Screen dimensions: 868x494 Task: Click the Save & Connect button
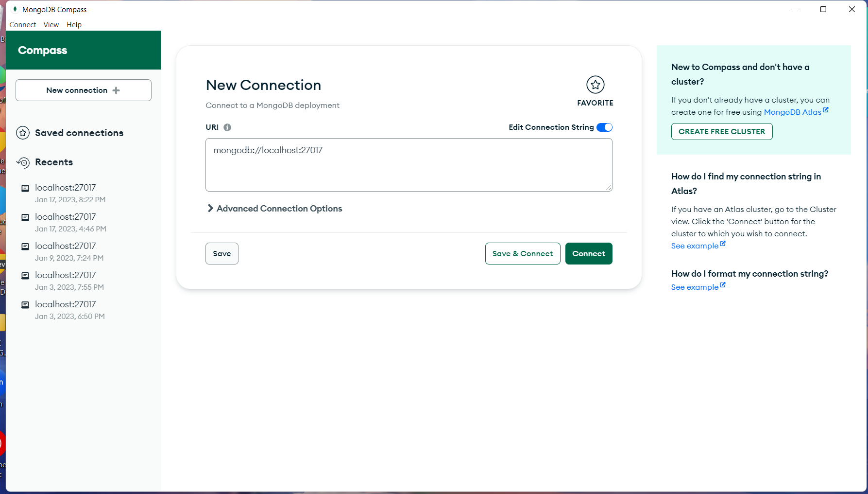point(522,253)
